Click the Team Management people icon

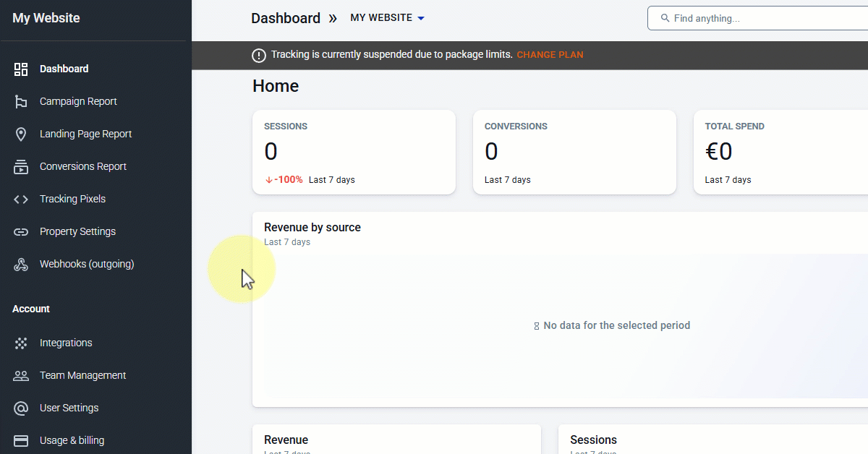click(x=21, y=376)
